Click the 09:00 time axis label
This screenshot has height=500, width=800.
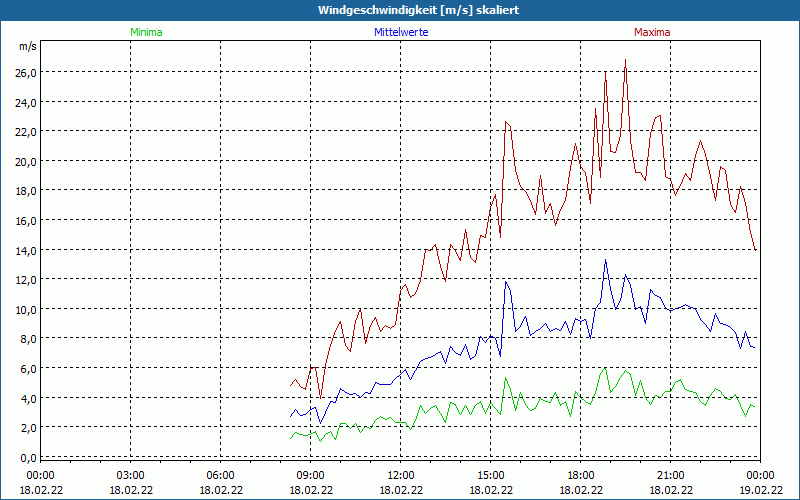click(x=311, y=476)
